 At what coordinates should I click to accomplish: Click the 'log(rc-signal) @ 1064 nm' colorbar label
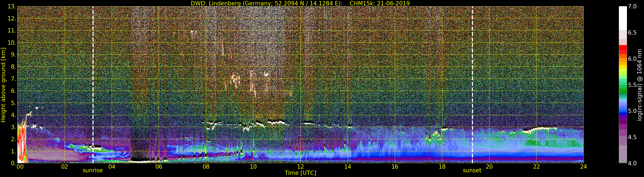click(639, 85)
